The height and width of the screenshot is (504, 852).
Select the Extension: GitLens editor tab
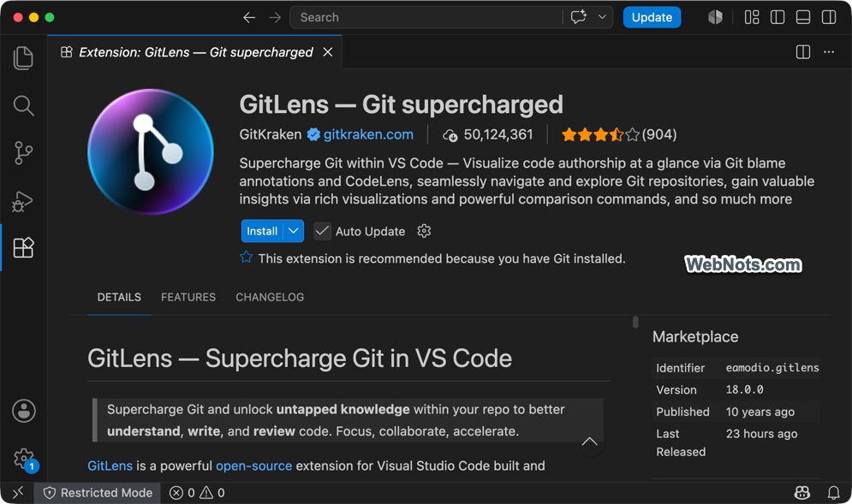pos(195,52)
